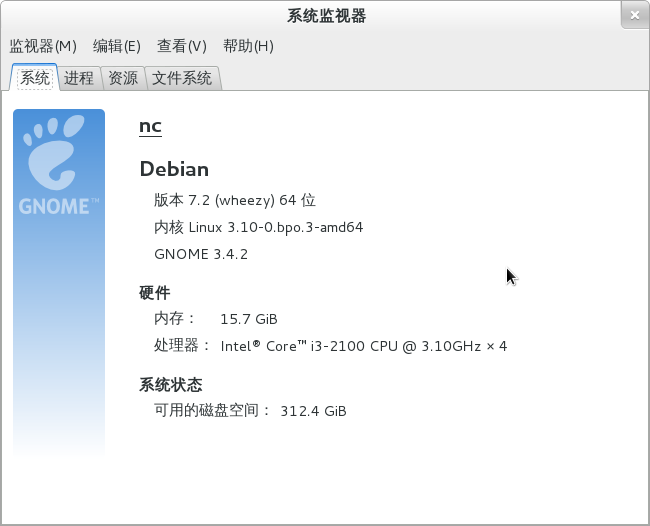Click the 处理器 label

click(x=182, y=345)
